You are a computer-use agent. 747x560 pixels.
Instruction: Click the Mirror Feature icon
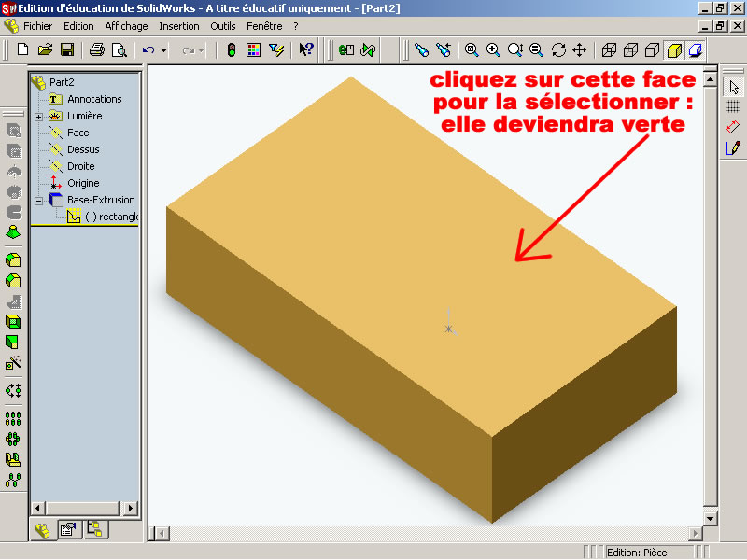tap(13, 459)
